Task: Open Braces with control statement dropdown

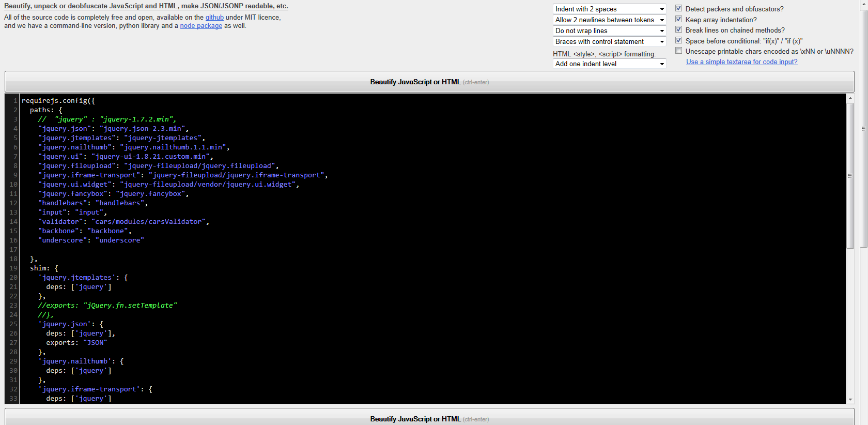Action: [610, 41]
